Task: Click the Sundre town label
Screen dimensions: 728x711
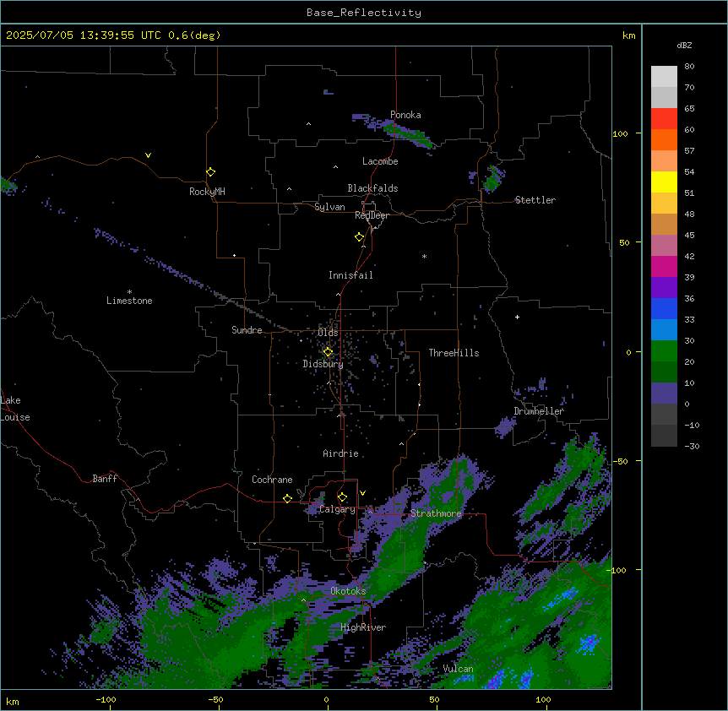Action: tap(247, 330)
